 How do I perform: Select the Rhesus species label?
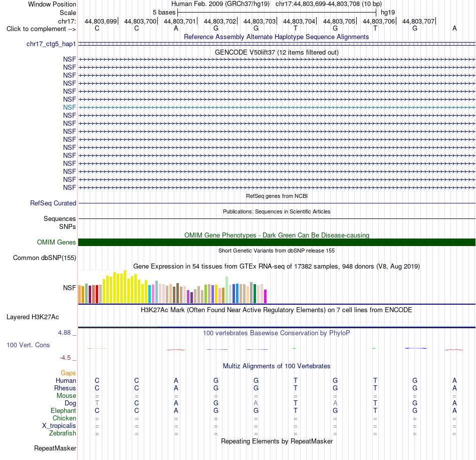pyautogui.click(x=65, y=388)
